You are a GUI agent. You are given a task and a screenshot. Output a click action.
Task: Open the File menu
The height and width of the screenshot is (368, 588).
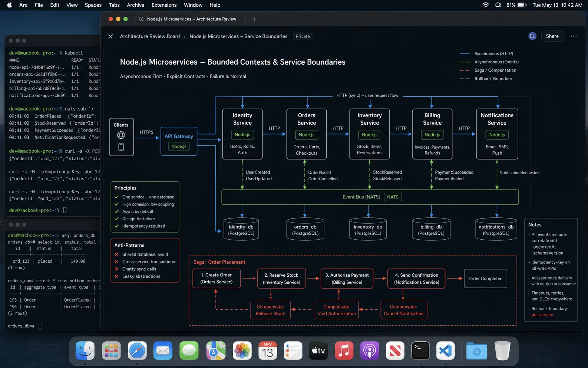39,5
